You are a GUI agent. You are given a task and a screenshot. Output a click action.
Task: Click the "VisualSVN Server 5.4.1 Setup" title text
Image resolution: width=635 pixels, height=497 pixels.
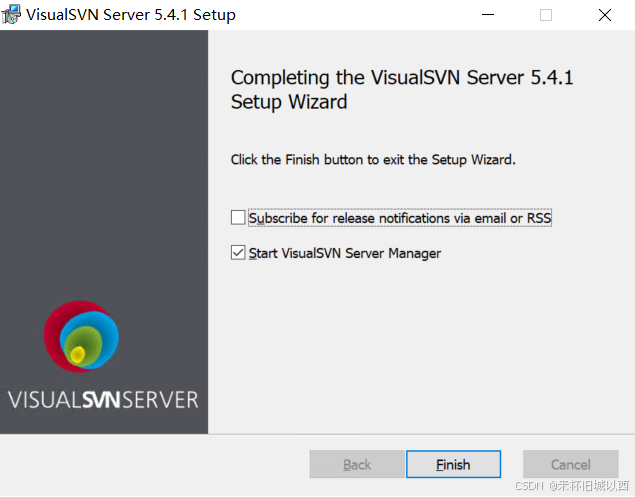[131, 15]
